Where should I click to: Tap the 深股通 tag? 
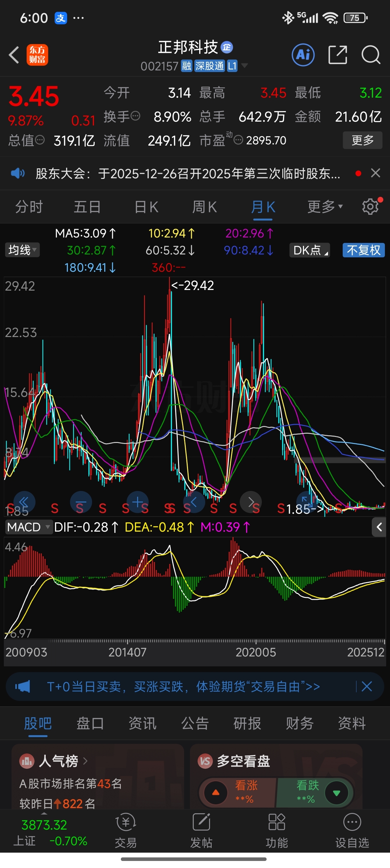(x=209, y=66)
